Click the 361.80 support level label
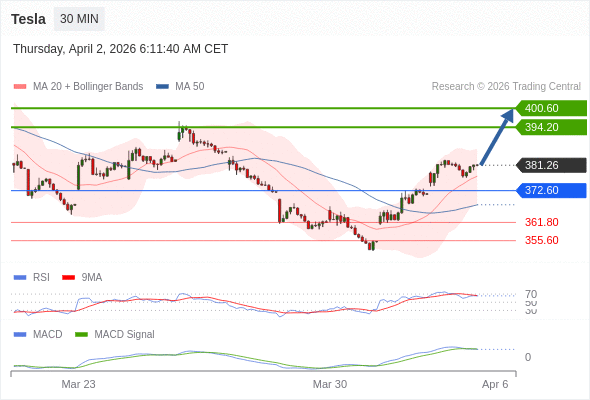This screenshot has width=590, height=400. [542, 222]
